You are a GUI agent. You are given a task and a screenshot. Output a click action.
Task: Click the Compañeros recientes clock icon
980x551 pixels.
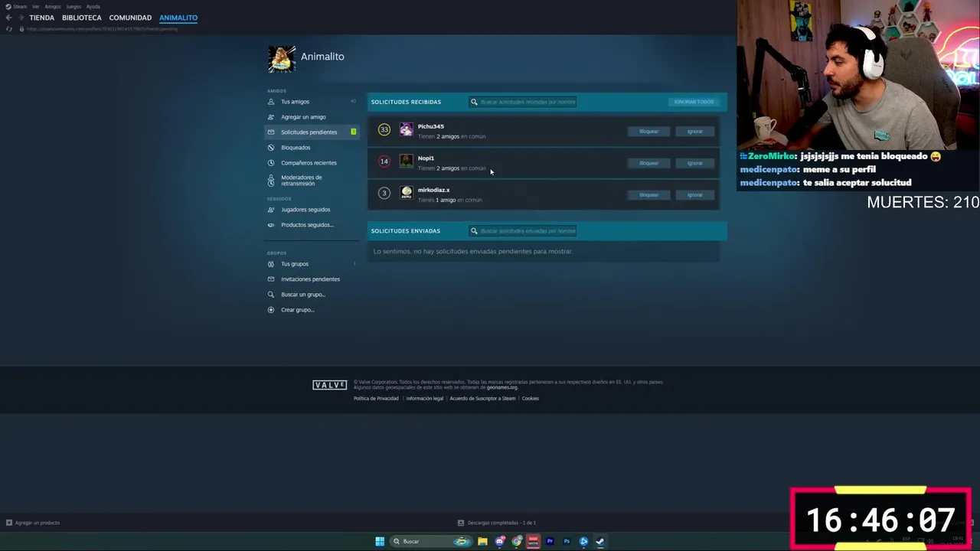271,163
